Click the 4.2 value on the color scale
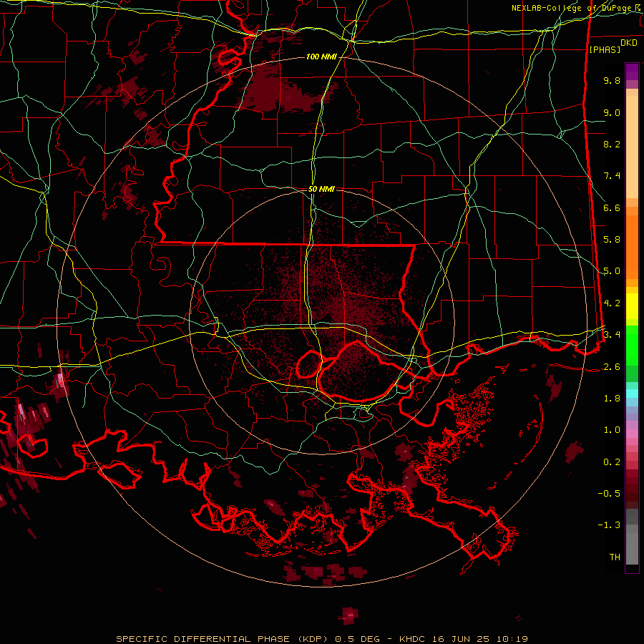 pyautogui.click(x=612, y=303)
